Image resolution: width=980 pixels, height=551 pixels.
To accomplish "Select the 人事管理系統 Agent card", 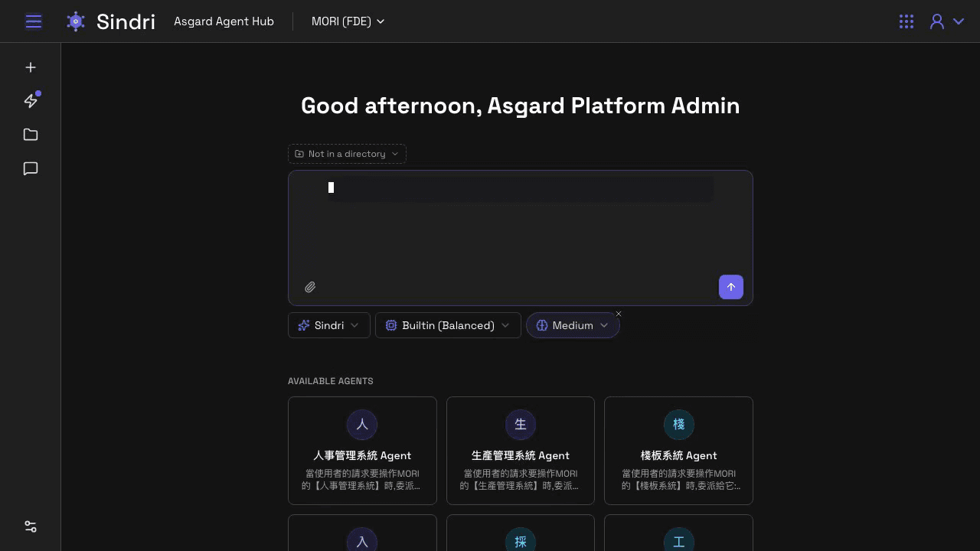I will (362, 451).
